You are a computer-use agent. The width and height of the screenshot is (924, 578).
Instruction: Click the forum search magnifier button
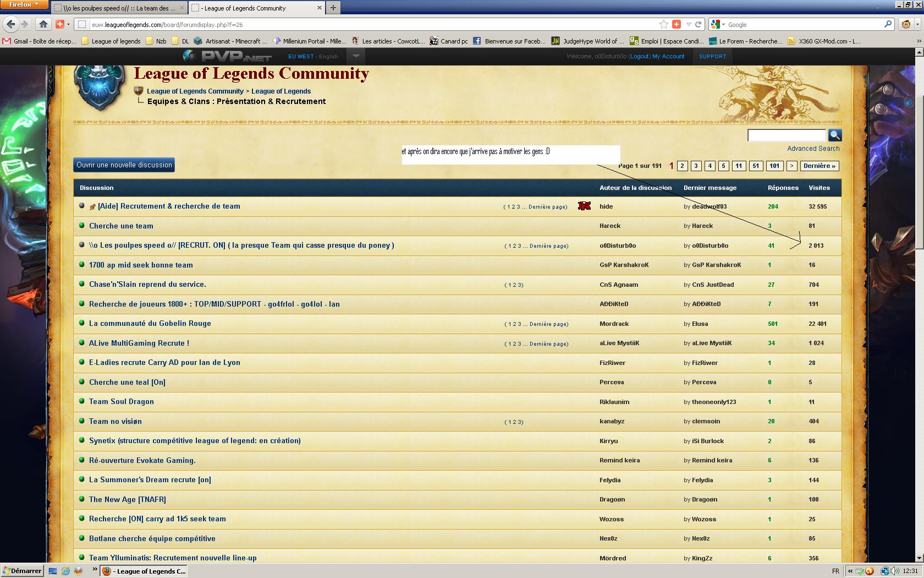tap(834, 135)
